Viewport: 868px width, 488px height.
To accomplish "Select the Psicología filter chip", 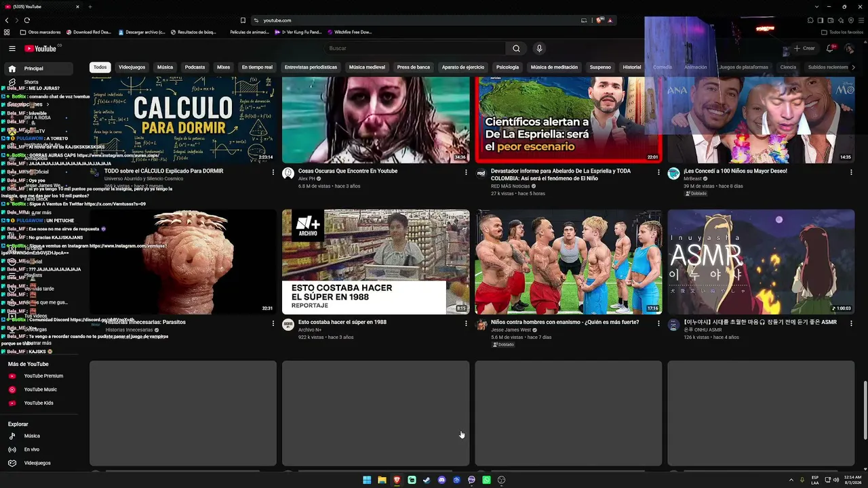I will click(507, 67).
